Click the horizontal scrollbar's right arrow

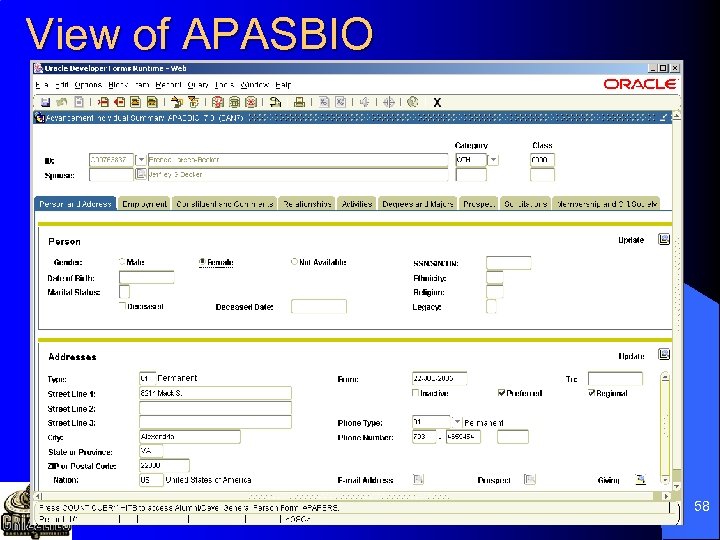pos(666,496)
